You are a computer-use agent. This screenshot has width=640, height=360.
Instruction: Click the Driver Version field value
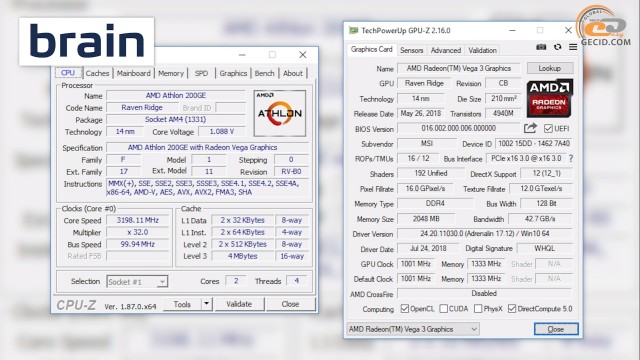point(485,233)
